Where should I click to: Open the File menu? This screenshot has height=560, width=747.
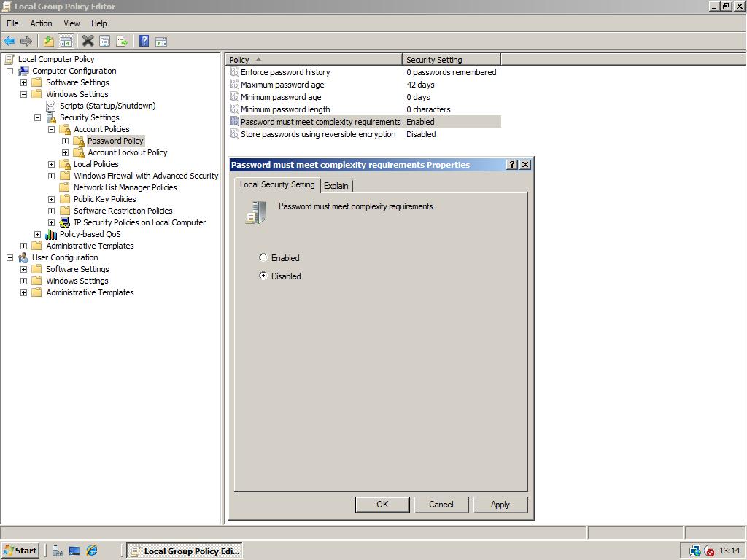point(12,23)
